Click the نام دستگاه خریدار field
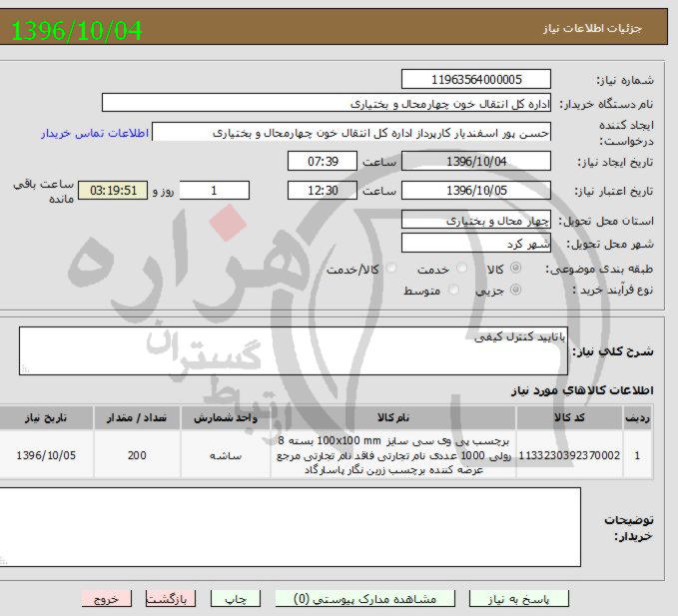The height and width of the screenshot is (616, 678). click(327, 103)
